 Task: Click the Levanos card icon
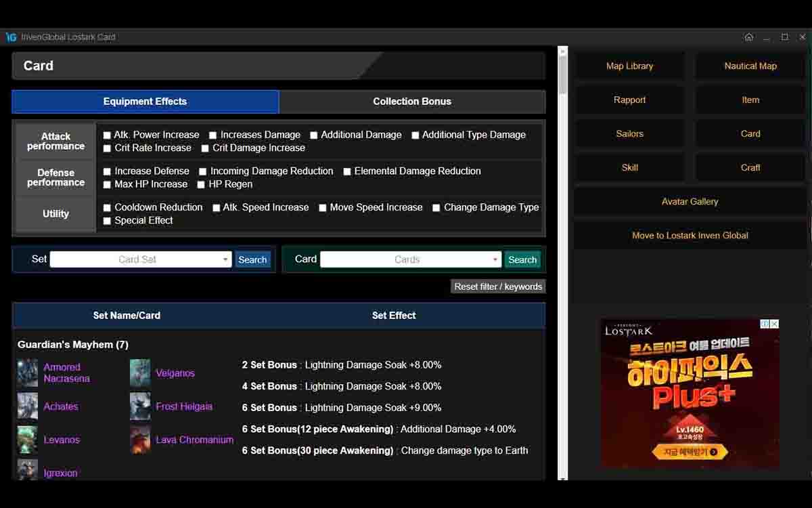(x=28, y=440)
